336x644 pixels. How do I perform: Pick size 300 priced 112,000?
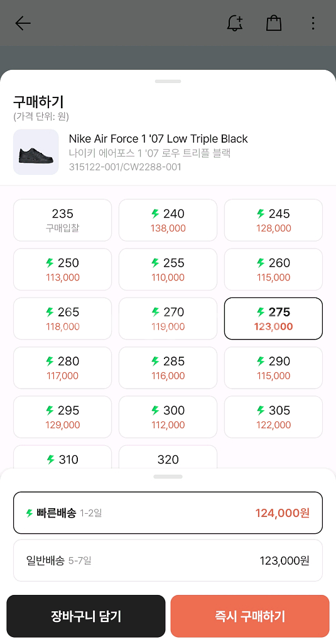click(x=168, y=417)
